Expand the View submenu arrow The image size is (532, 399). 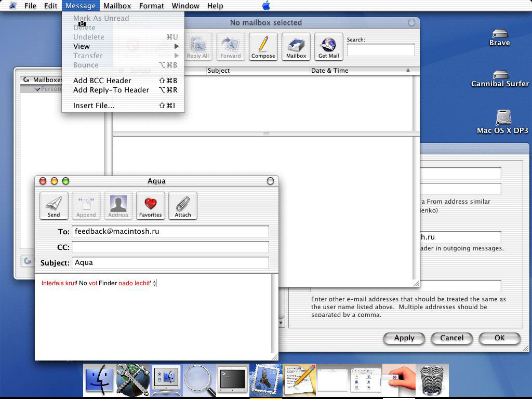(177, 46)
